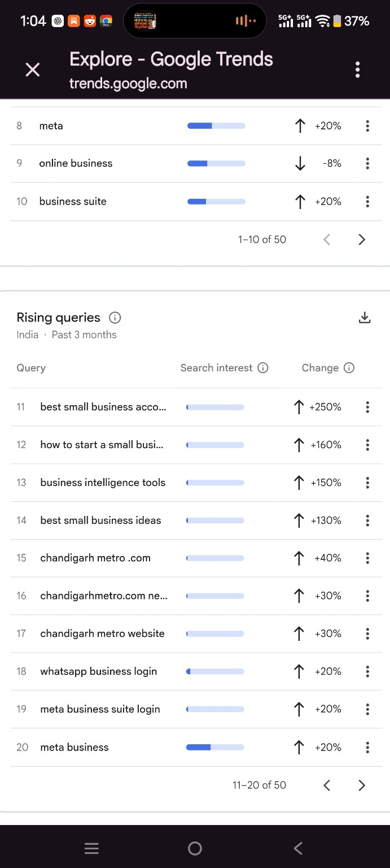Open options for meta business row (20)
Image resolution: width=390 pixels, height=868 pixels.
[367, 747]
